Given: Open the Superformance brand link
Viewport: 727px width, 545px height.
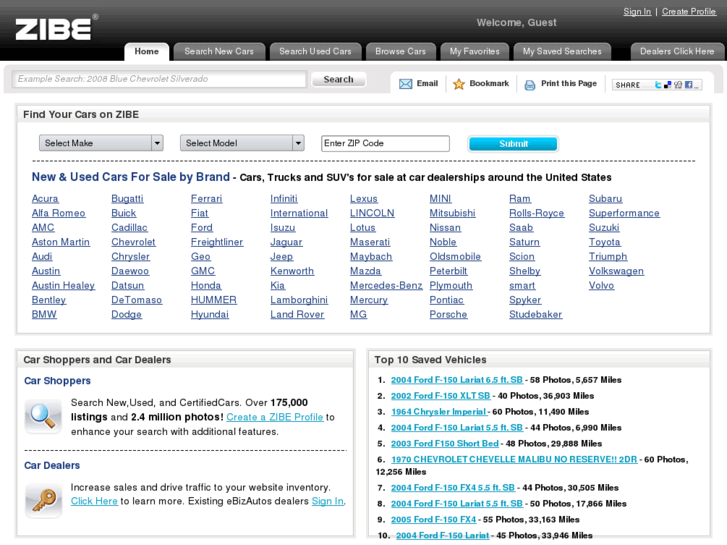Looking at the screenshot, I should point(624,213).
